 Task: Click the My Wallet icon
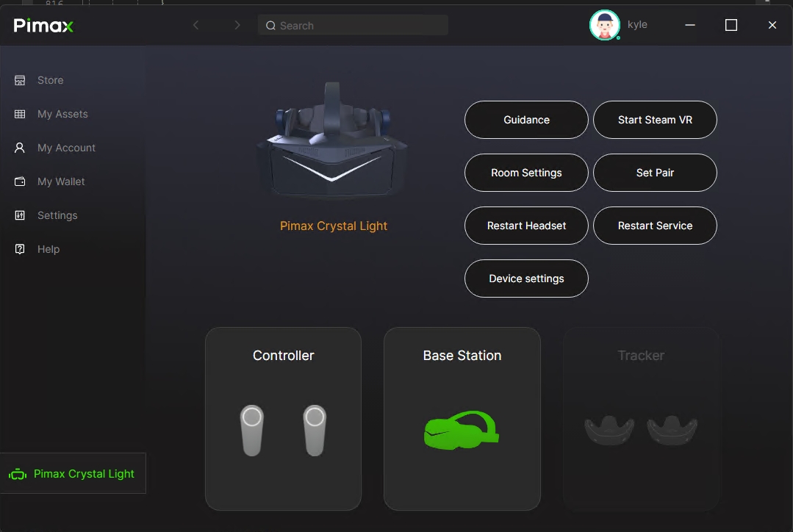tap(20, 181)
